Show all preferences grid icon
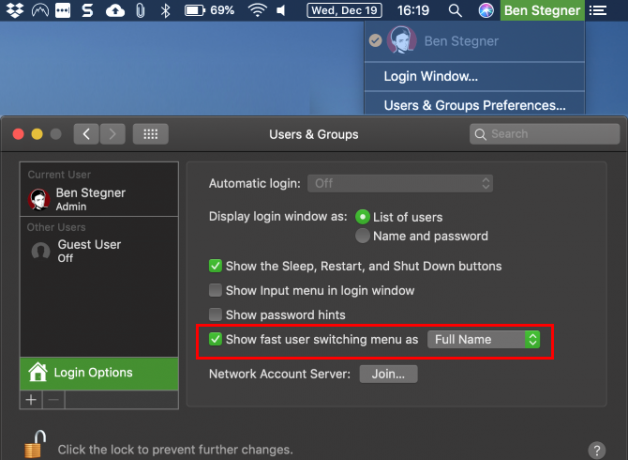This screenshot has width=628, height=460. coord(151,134)
